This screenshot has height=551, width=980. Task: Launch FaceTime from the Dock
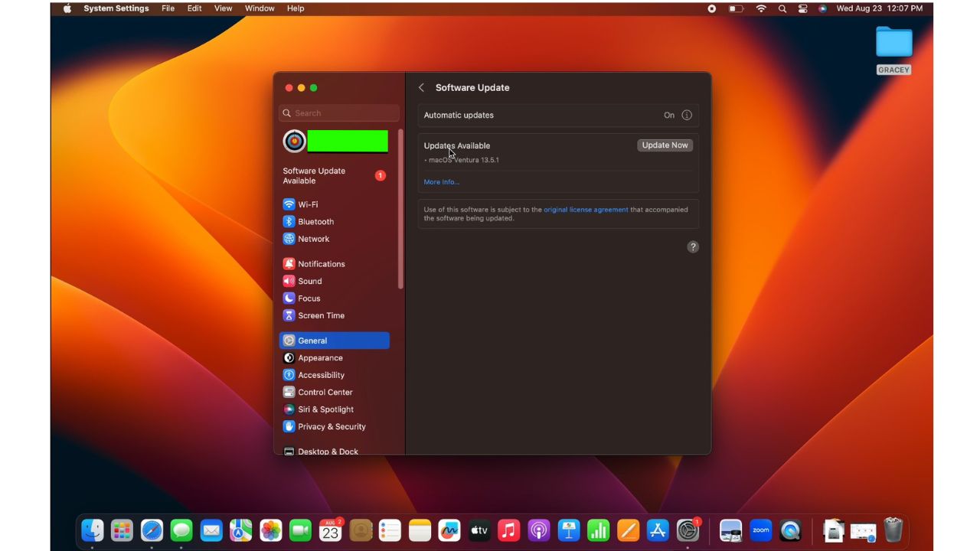click(301, 530)
